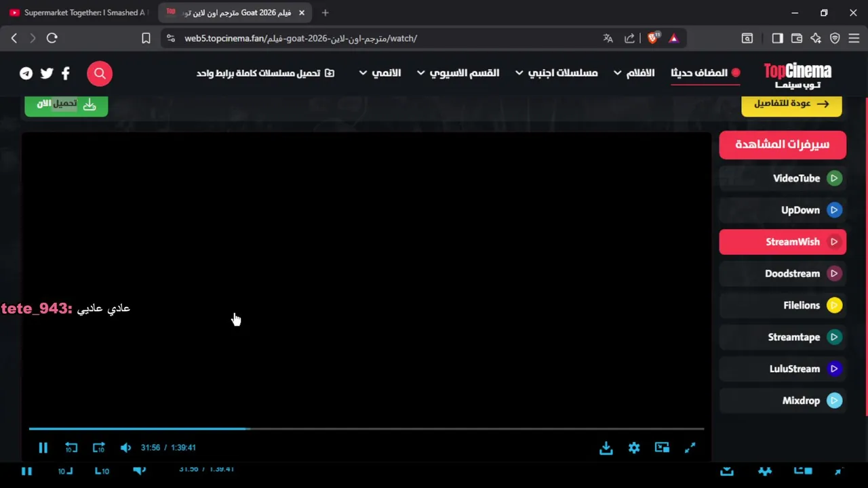
Task: Bookmark this page
Action: coord(146,39)
